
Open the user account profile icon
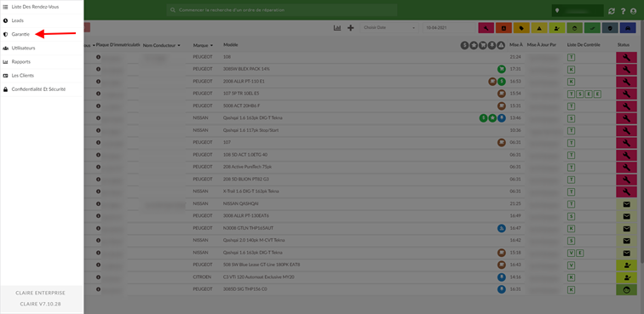click(633, 11)
